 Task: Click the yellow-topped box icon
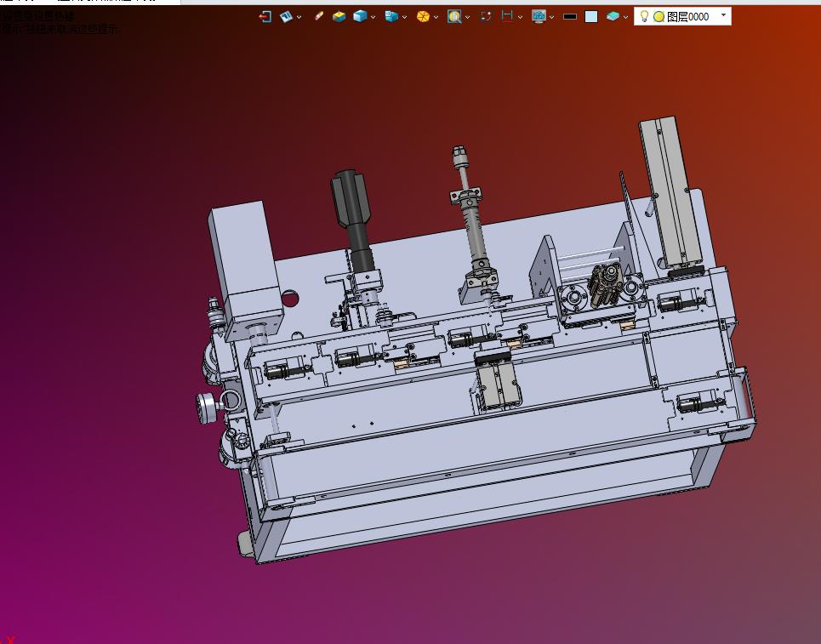pos(339,17)
